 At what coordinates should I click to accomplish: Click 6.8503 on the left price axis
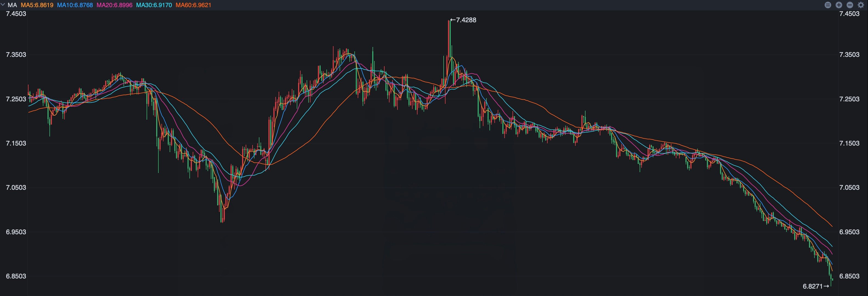click(x=16, y=276)
